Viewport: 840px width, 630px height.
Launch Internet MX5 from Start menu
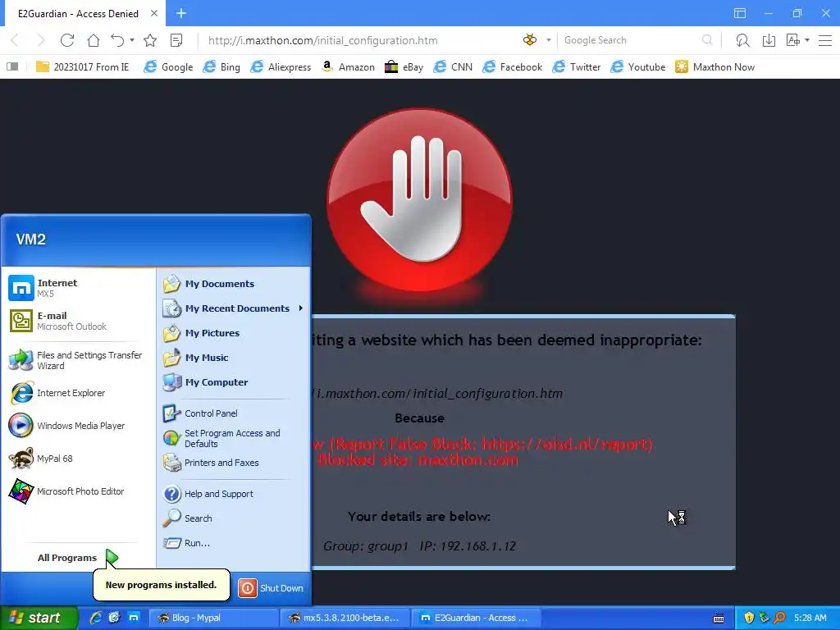tap(78, 288)
